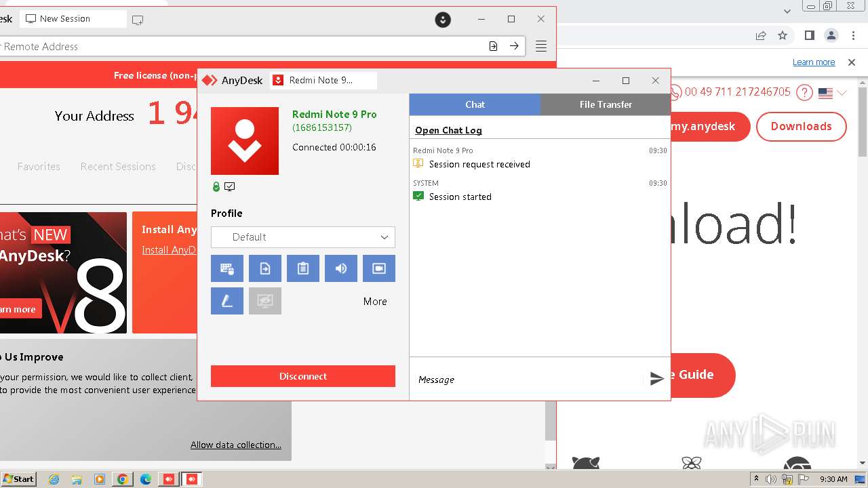The height and width of the screenshot is (488, 868).
Task: Click Windows Start button
Action: tap(18, 479)
